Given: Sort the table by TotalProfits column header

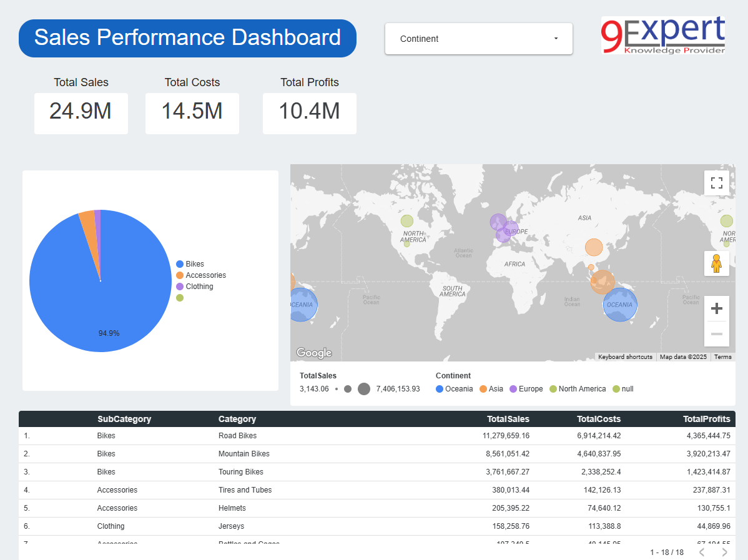Looking at the screenshot, I should tap(707, 419).
